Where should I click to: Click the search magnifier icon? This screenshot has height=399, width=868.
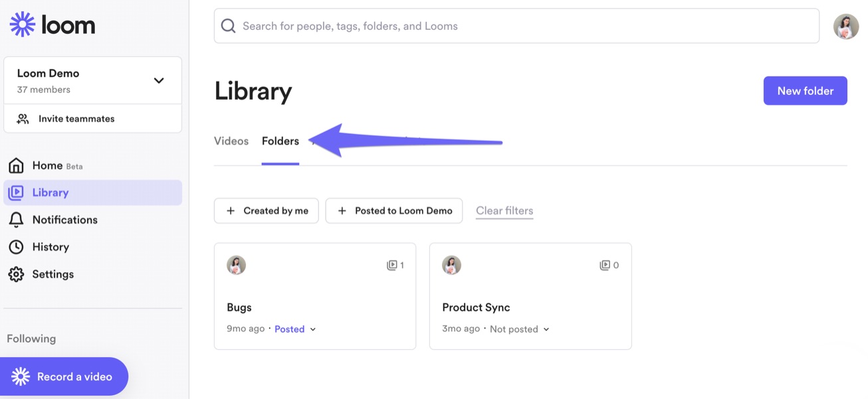click(228, 26)
